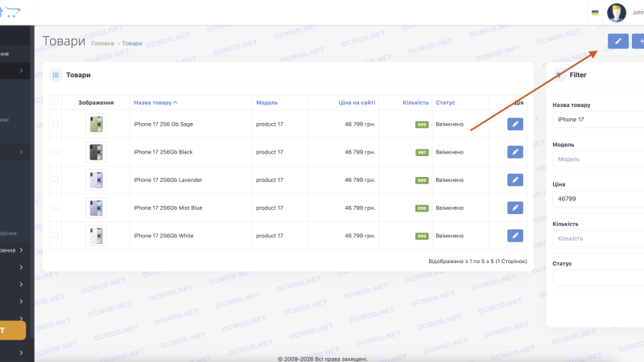Check the iPhone 17 256Gb Mist Blue row

point(56,208)
